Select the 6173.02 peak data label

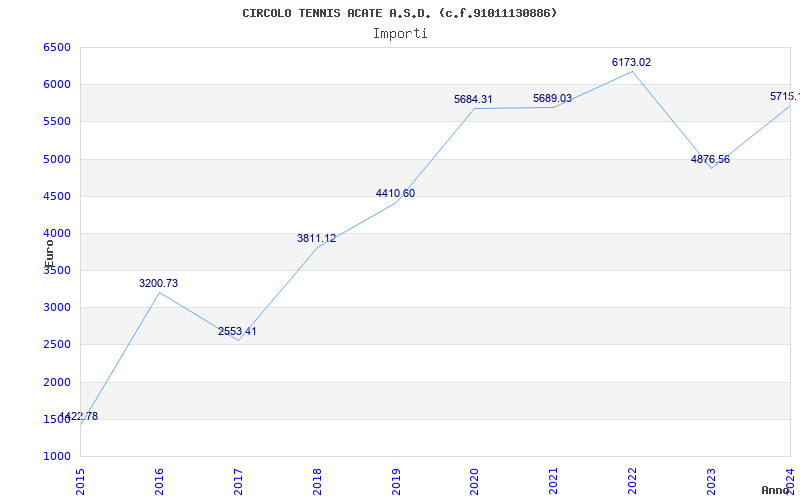tap(632, 62)
